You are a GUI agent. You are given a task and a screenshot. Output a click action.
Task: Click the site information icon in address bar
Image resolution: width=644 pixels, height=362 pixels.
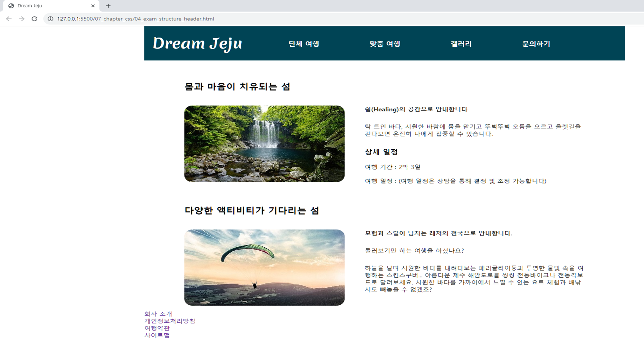50,19
